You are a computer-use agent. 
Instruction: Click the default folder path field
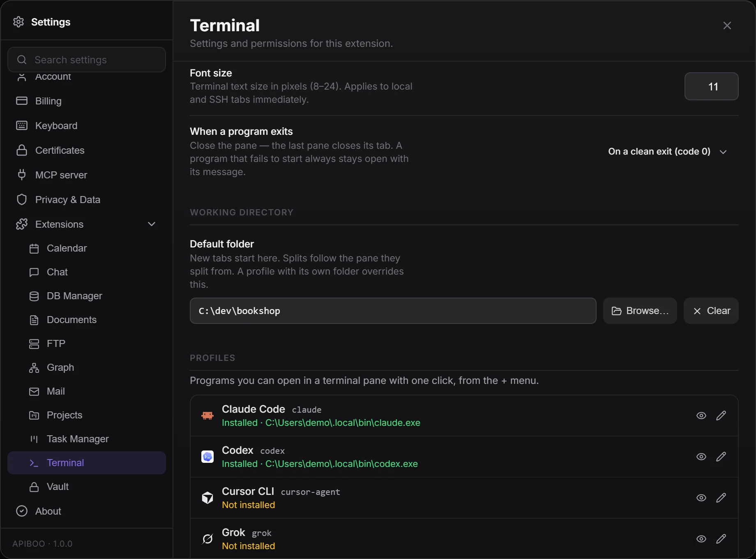pos(393,311)
